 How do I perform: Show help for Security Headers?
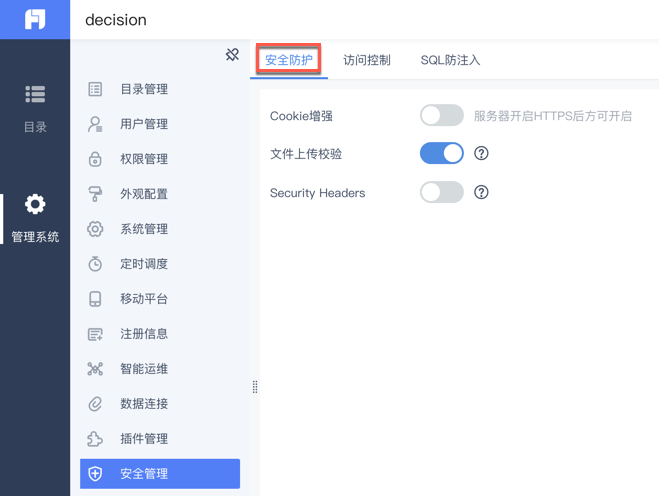[x=481, y=192]
